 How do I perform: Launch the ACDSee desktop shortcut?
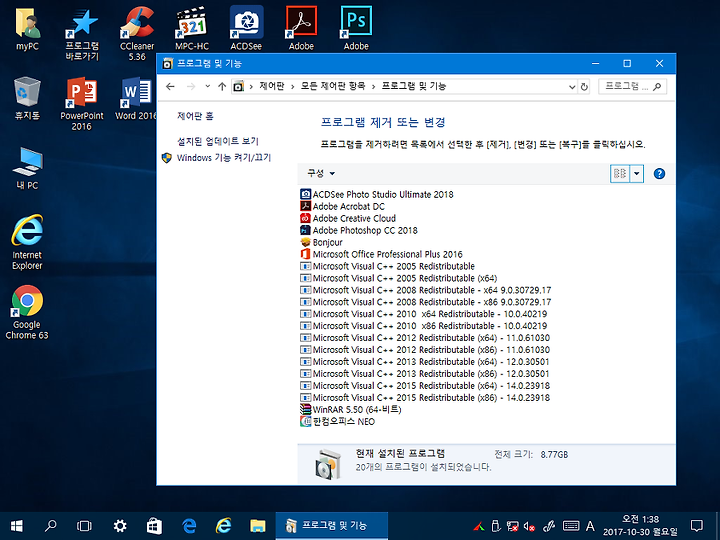point(246,28)
